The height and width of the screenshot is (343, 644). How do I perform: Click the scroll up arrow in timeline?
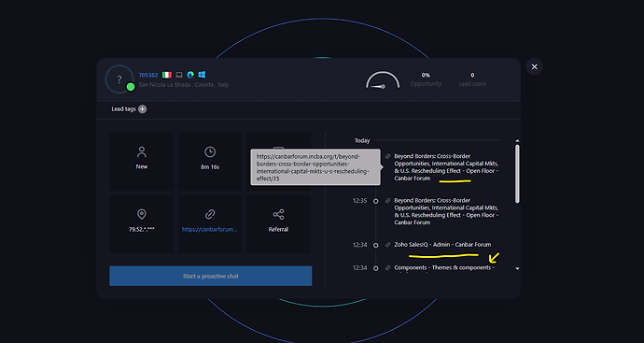517,140
